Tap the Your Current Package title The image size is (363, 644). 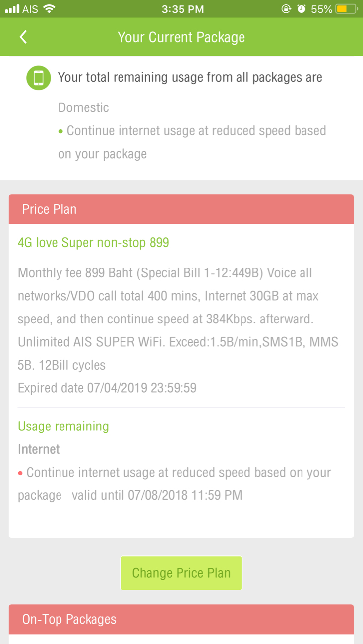point(181,37)
